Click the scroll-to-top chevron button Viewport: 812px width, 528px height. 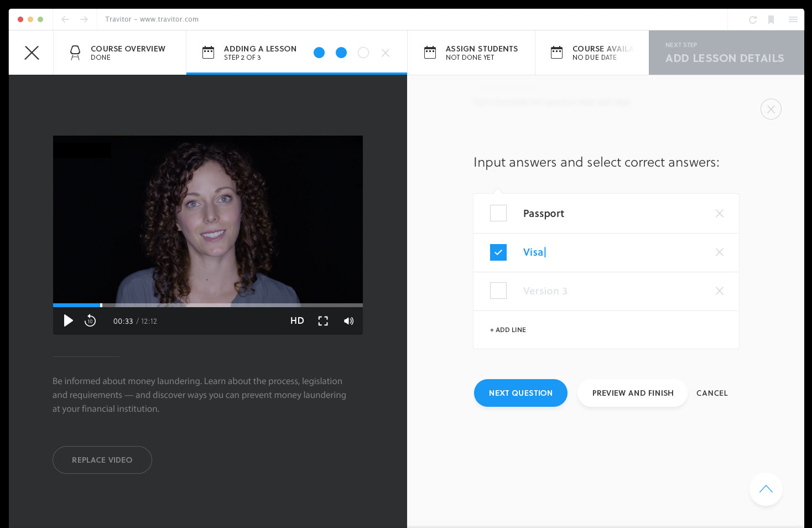click(x=766, y=489)
